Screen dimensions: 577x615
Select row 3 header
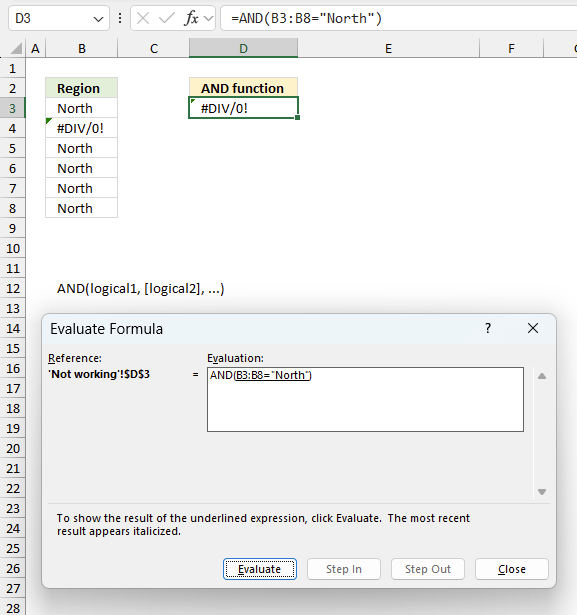pos(13,108)
